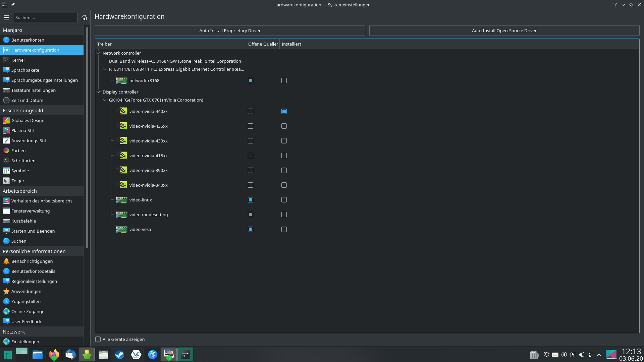Open Benachrichtigungen settings
Viewport: 644px width, 362px height.
point(42,261)
